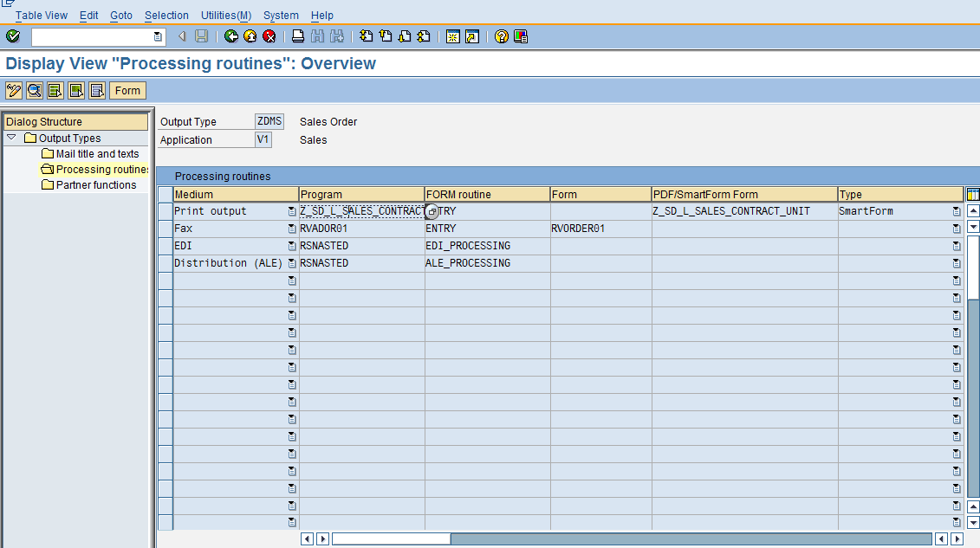Click the Help question mark icon
The width and height of the screenshot is (980, 548).
pos(499,36)
